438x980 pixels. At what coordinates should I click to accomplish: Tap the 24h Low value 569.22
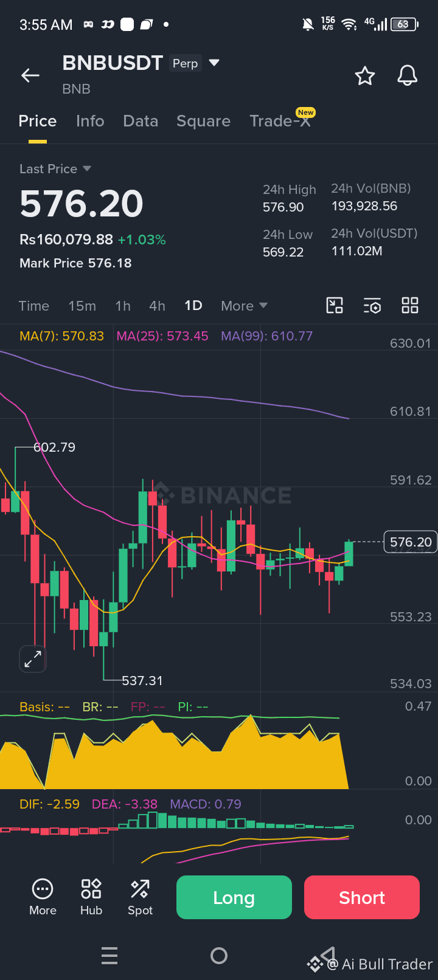point(283,252)
